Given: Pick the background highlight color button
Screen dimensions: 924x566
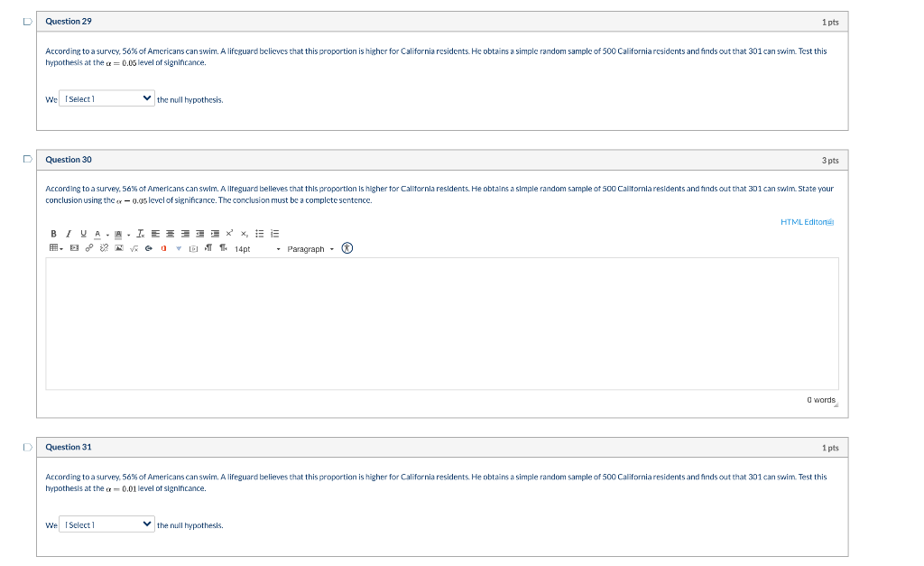Looking at the screenshot, I should tap(118, 234).
